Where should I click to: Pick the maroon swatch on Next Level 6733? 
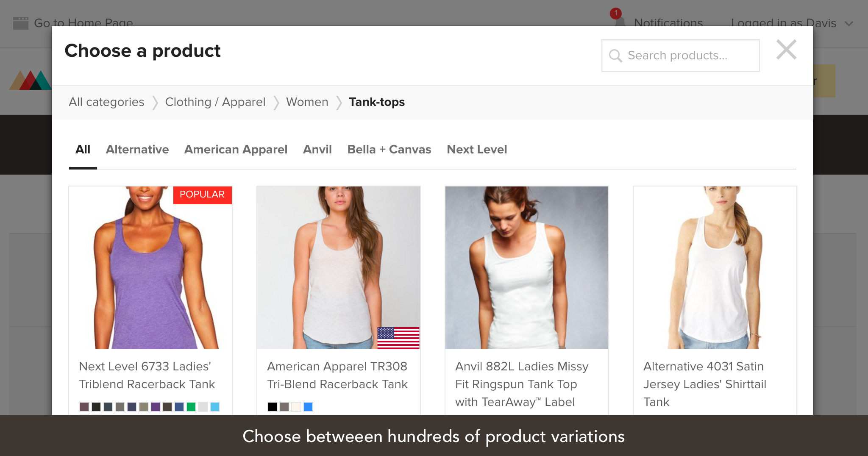pyautogui.click(x=84, y=407)
